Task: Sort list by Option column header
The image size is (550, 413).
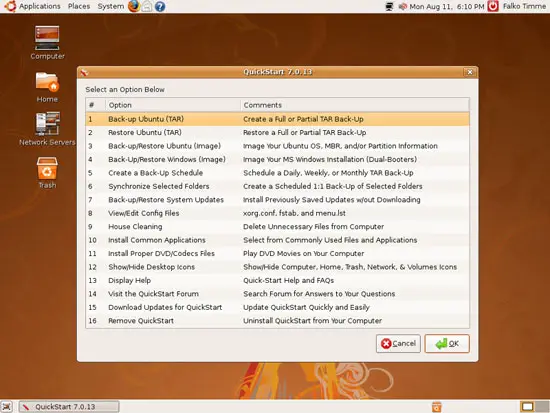Action: click(x=173, y=105)
